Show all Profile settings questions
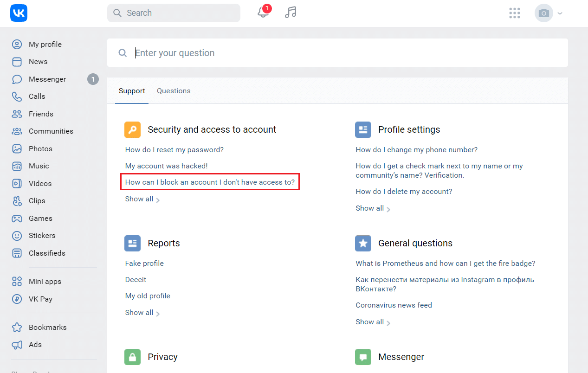This screenshot has width=588, height=373. point(373,208)
